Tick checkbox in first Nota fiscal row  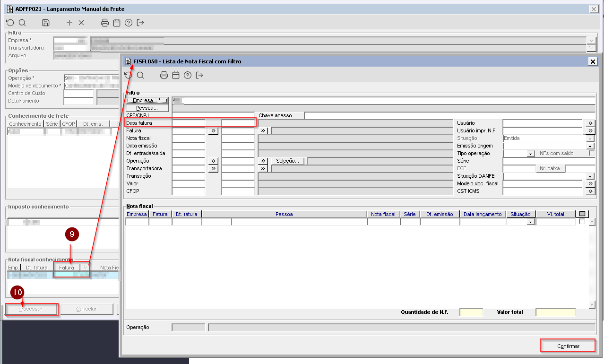point(582,221)
